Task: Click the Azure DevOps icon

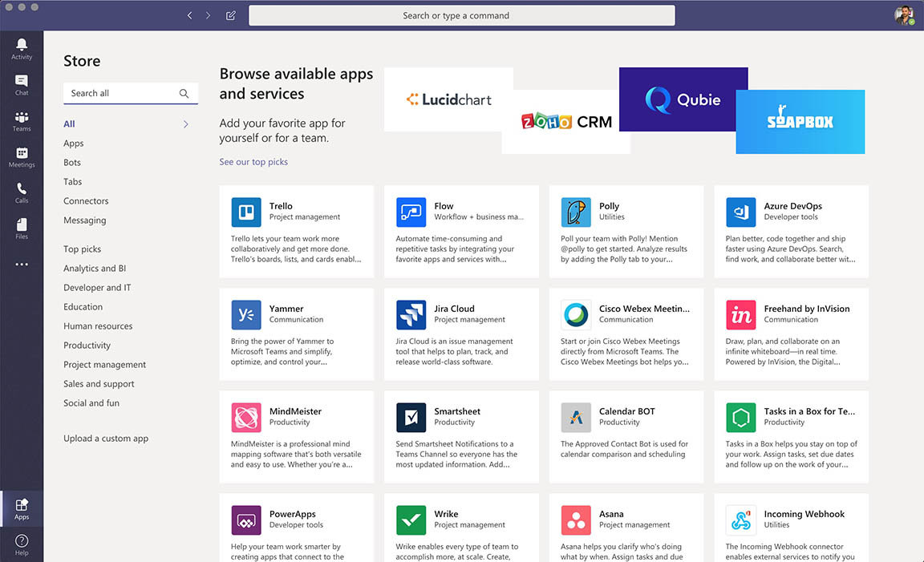Action: 741,212
